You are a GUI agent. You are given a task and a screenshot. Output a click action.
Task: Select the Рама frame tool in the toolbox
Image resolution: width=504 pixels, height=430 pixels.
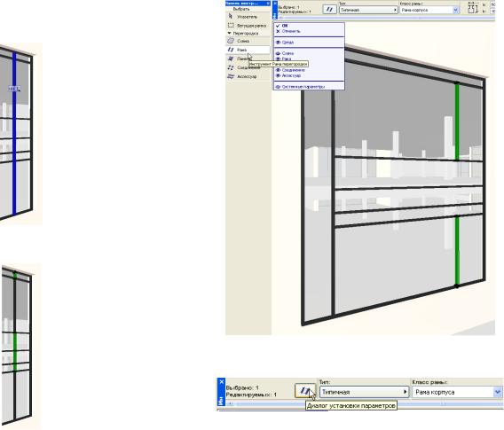point(248,50)
